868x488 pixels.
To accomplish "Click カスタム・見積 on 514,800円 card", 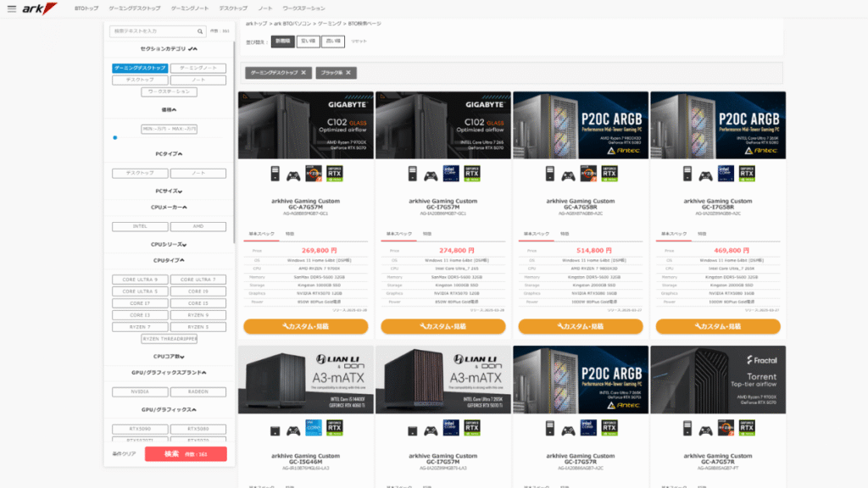I will tap(580, 326).
